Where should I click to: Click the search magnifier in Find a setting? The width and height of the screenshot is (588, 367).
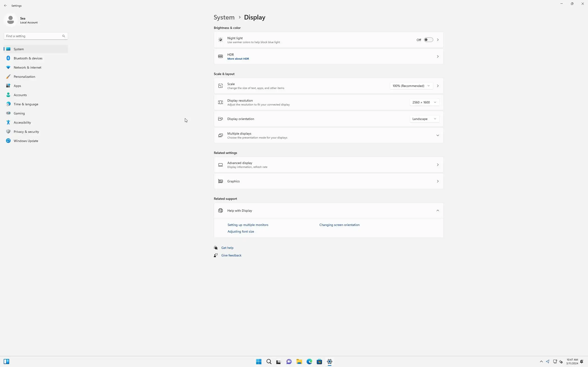(63, 36)
